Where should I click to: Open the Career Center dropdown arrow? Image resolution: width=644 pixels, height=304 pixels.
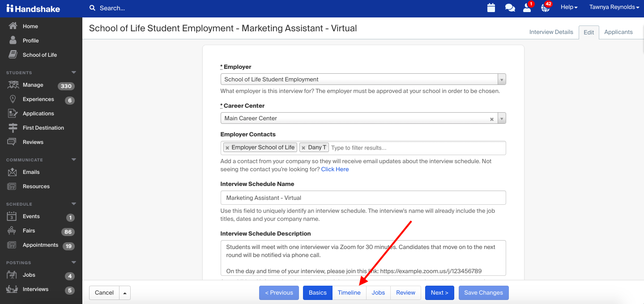coord(502,118)
